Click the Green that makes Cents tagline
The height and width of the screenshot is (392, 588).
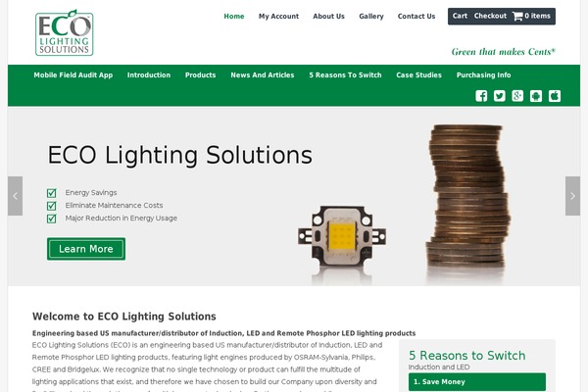504,51
